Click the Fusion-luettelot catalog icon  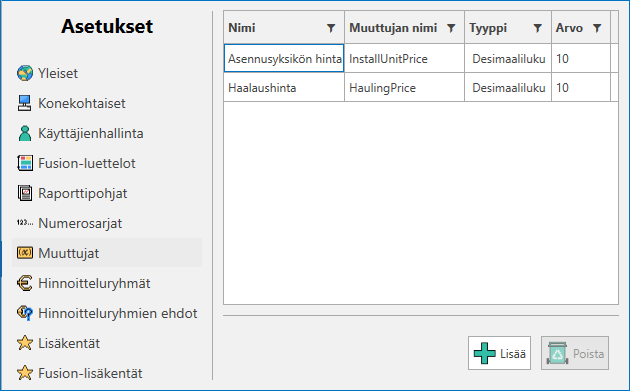25,163
